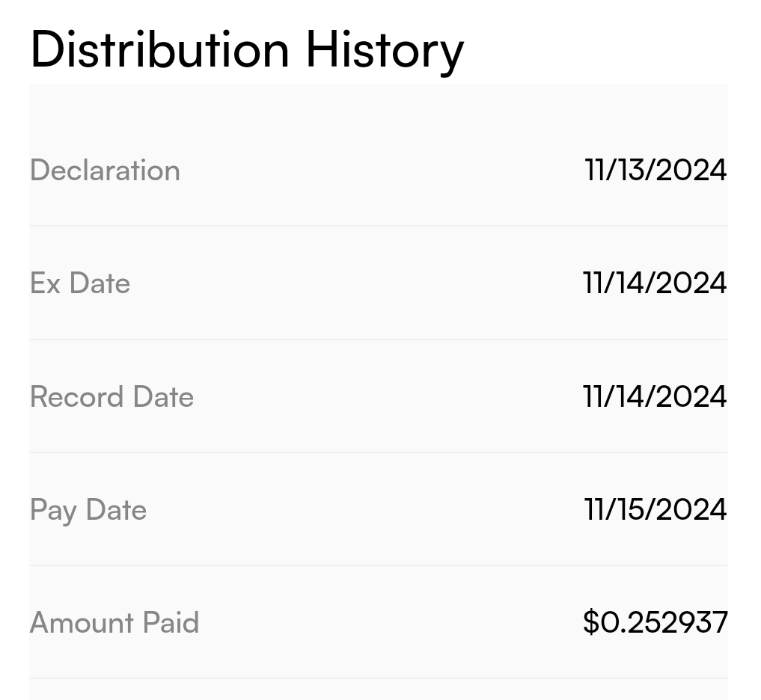Click the empty partial row at the table bottom
Screen dimensions: 761x700
(x=378, y=690)
